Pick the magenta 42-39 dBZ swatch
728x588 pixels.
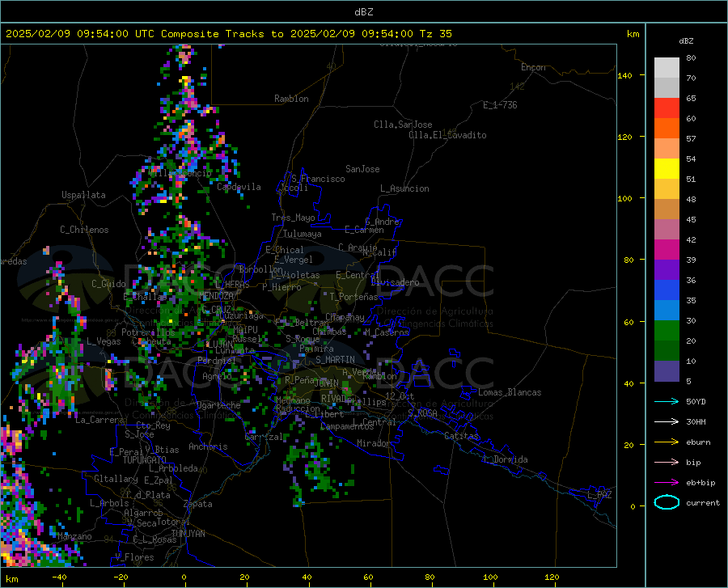[667, 250]
